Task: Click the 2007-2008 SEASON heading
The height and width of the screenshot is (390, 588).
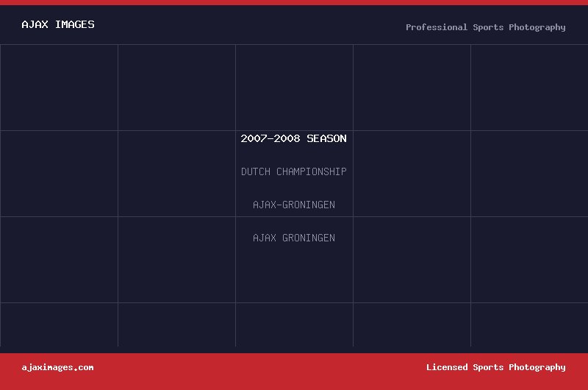Action: click(x=293, y=138)
